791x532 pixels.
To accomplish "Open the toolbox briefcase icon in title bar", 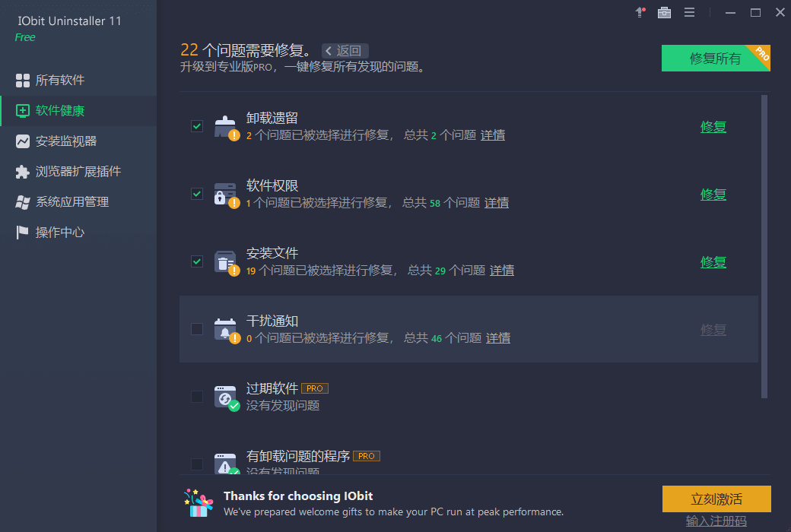I will 665,13.
